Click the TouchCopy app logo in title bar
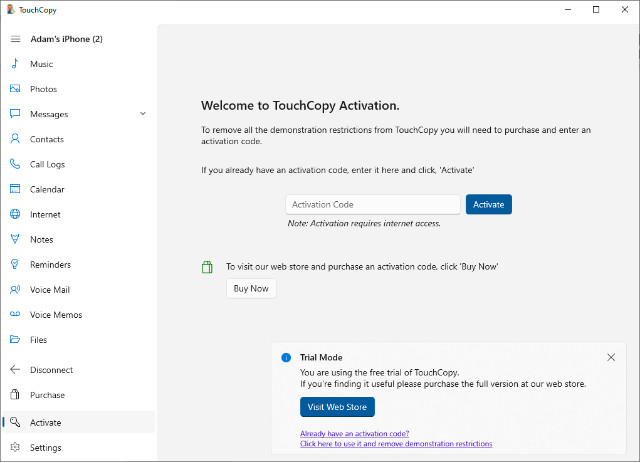Screen dimensions: 640x463 [11, 10]
